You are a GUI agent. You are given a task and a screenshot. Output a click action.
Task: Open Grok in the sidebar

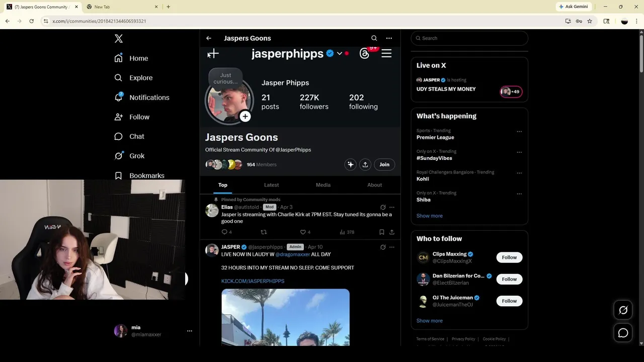coord(129,156)
